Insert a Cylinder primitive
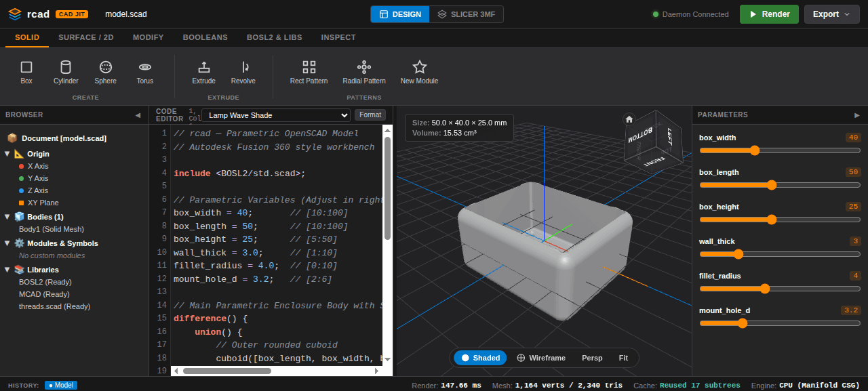This screenshot has width=868, height=391. (x=66, y=73)
